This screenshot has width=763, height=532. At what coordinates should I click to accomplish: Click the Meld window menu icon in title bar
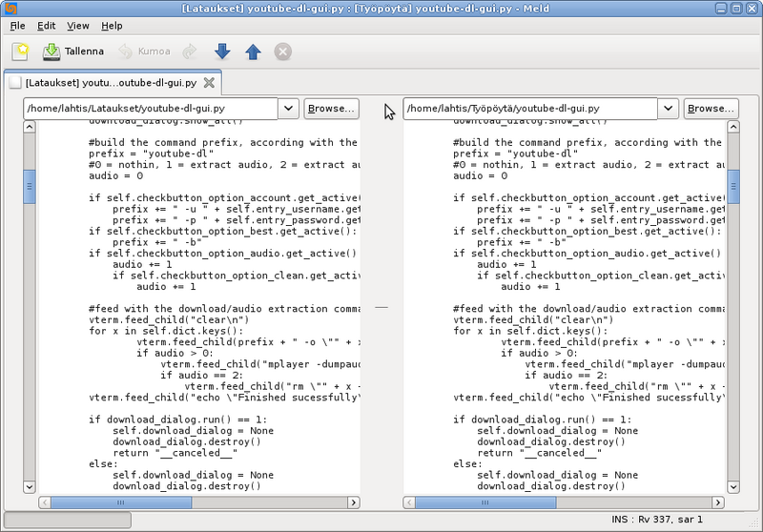(10, 9)
